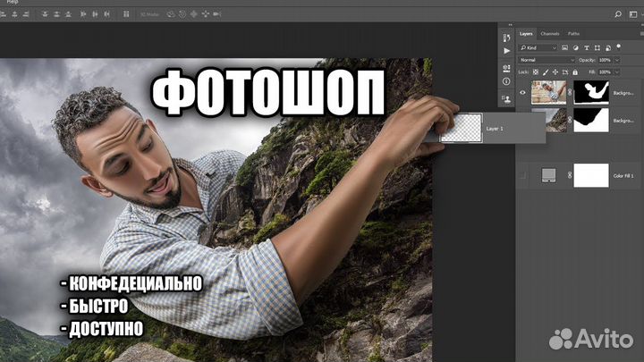
Task: Switch to the Paths tab
Action: [x=573, y=34]
